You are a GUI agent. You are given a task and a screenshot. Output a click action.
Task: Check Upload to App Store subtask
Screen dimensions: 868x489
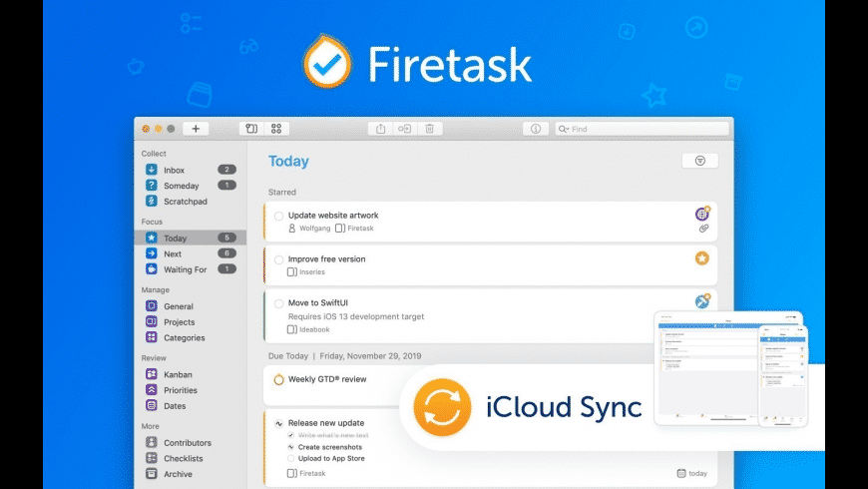(x=290, y=458)
